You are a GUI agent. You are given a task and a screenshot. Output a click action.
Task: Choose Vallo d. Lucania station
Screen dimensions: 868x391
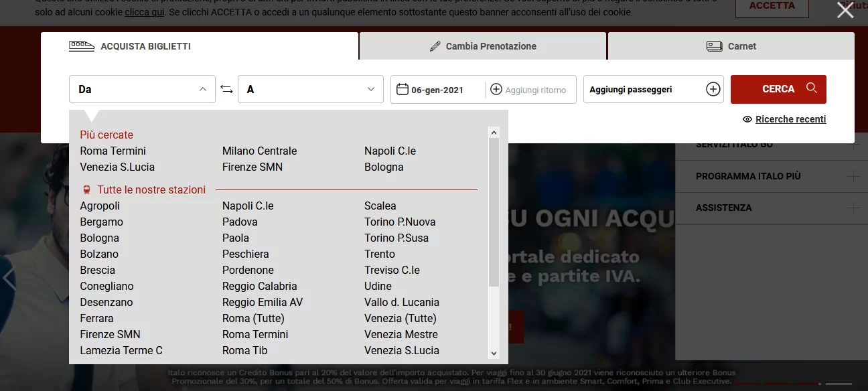click(402, 302)
